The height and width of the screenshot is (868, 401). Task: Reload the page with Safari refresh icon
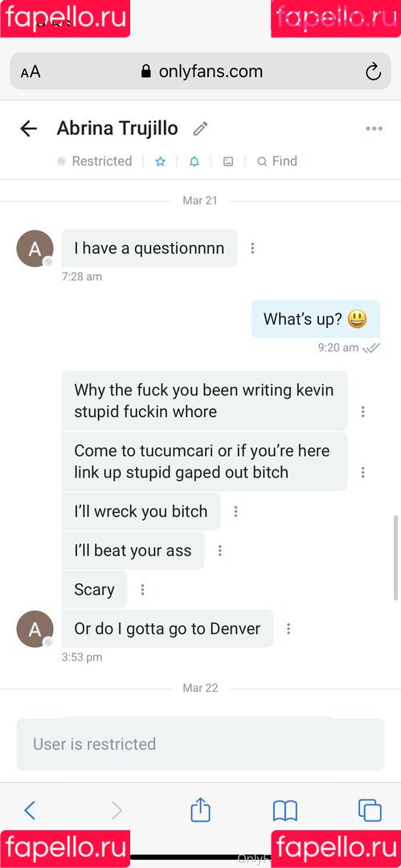(x=374, y=72)
